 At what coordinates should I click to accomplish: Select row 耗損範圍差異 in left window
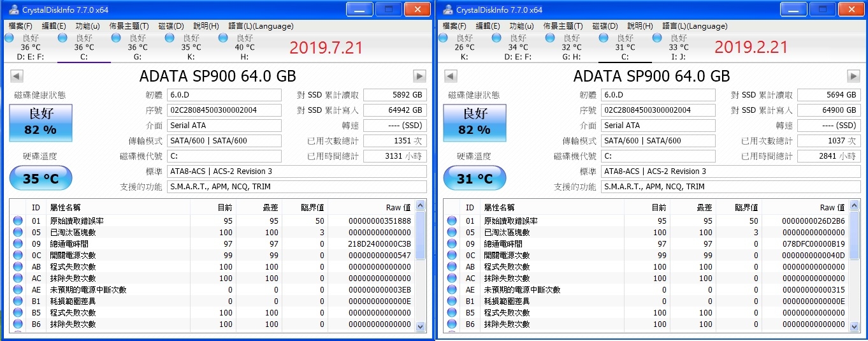212,301
